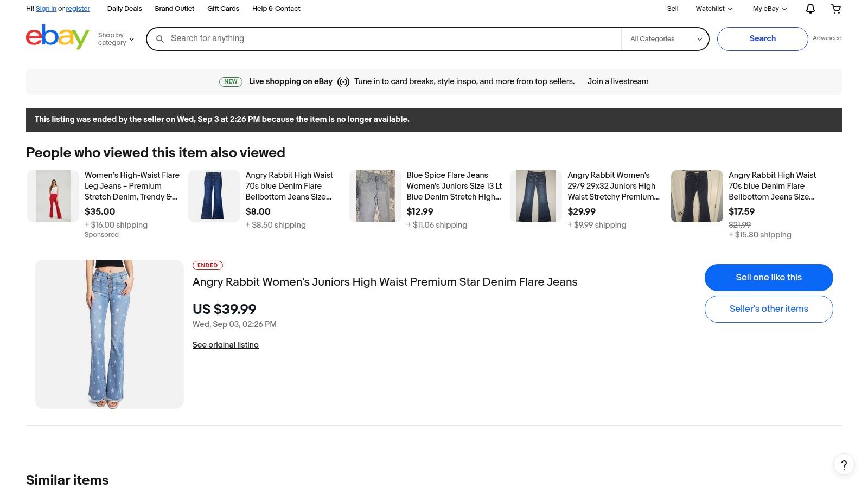Open the star denim jeans main image

point(109,334)
